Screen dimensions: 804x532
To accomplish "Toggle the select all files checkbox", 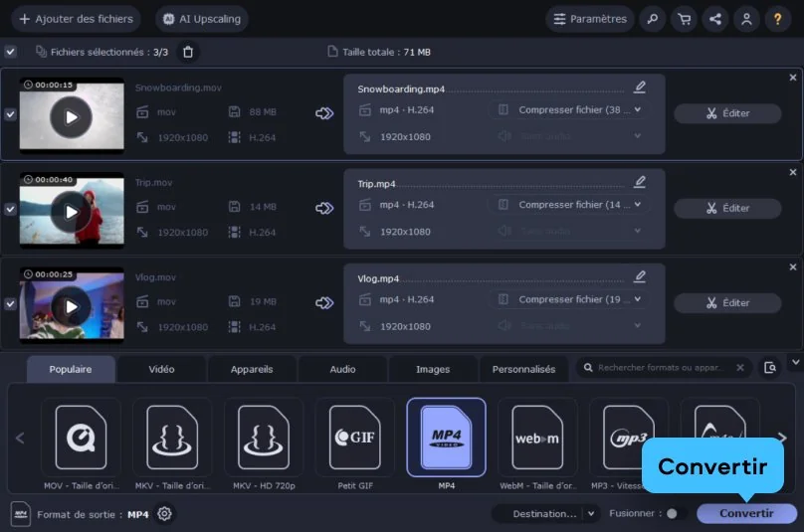I will pos(10,52).
